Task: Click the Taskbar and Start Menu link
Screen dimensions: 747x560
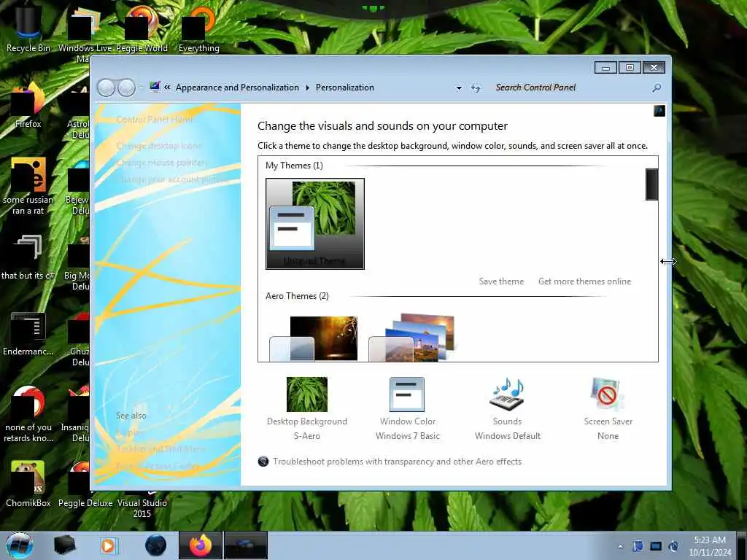Action: click(x=160, y=449)
